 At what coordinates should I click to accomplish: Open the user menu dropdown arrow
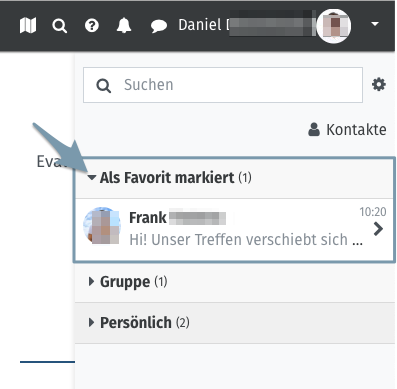(375, 24)
